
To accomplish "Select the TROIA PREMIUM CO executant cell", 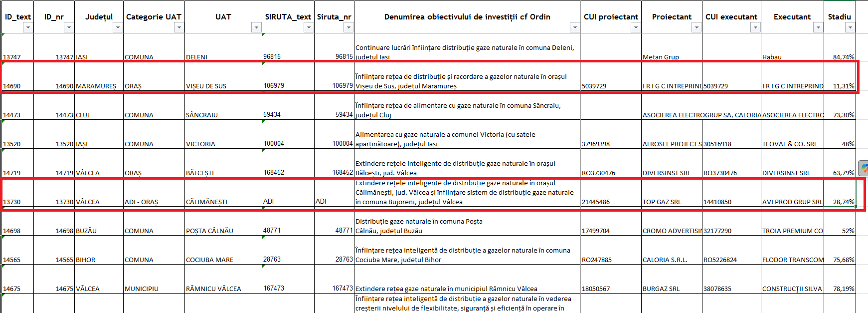I will [x=792, y=221].
